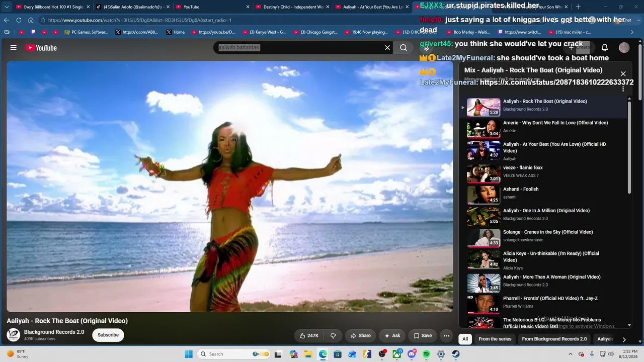Viewport: 644px width, 362px height.
Task: Switch to the Salim Adofo TikTok tab
Action: [x=132, y=7]
